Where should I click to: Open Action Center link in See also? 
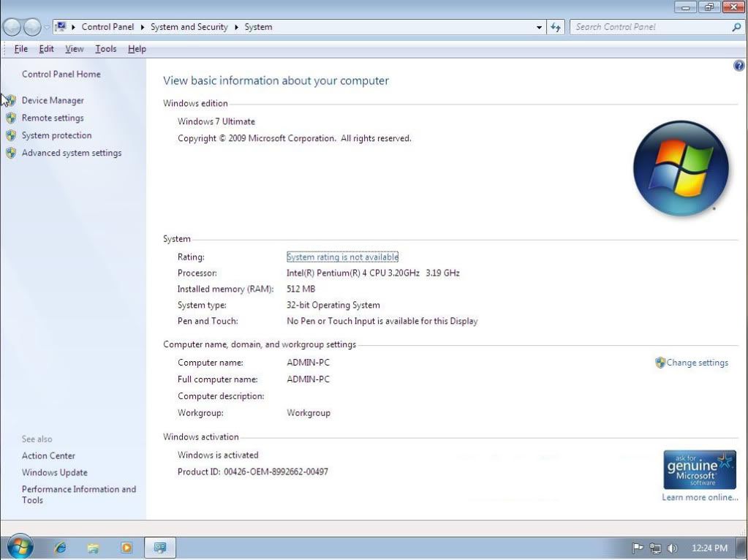coord(49,455)
